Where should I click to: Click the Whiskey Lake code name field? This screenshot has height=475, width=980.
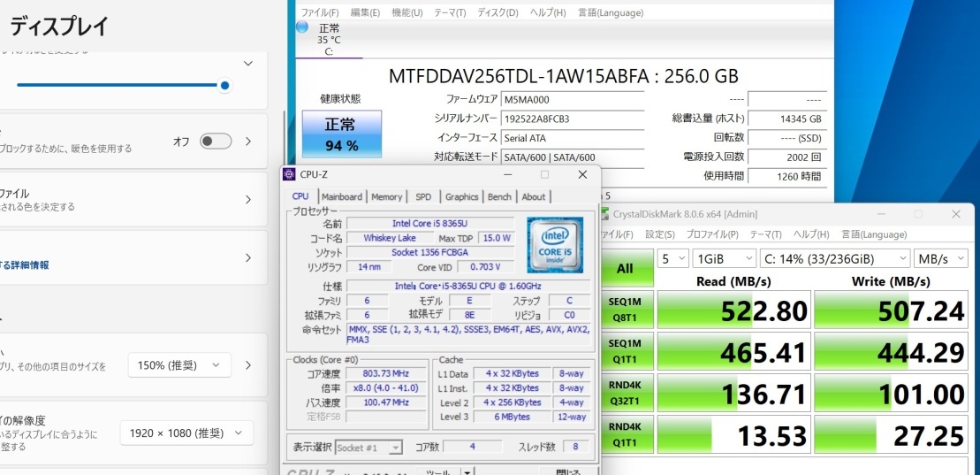pos(391,238)
